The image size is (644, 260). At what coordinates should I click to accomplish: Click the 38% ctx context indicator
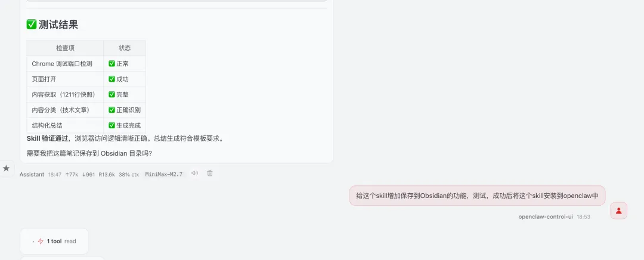coord(129,174)
